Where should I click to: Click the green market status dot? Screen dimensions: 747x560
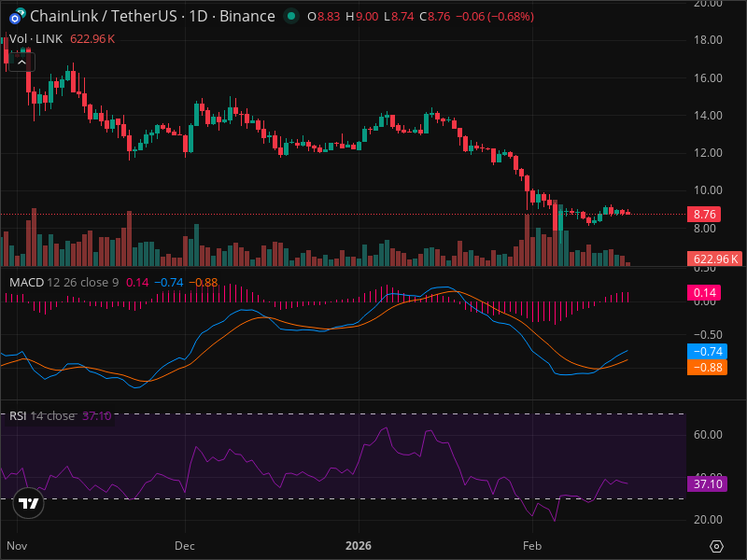click(x=290, y=16)
